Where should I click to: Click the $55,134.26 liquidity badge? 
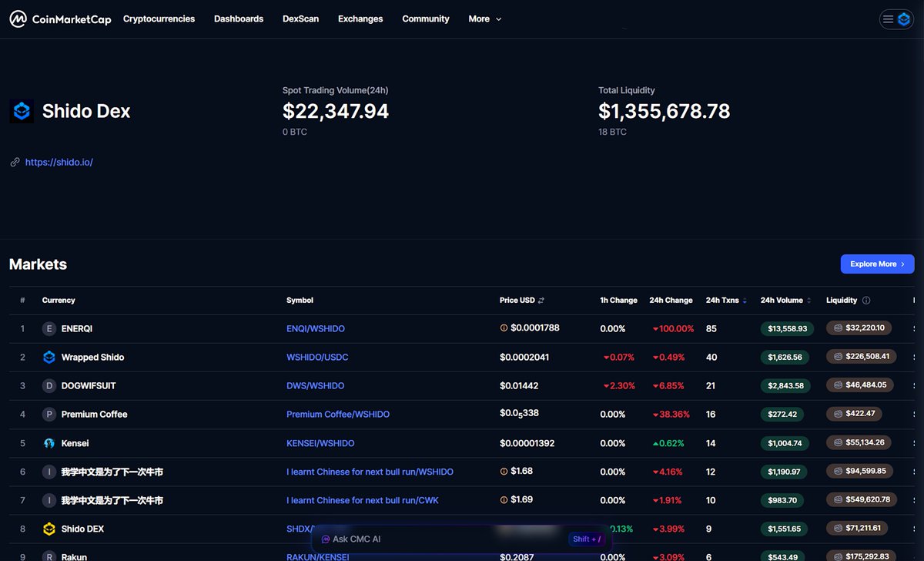coord(859,442)
